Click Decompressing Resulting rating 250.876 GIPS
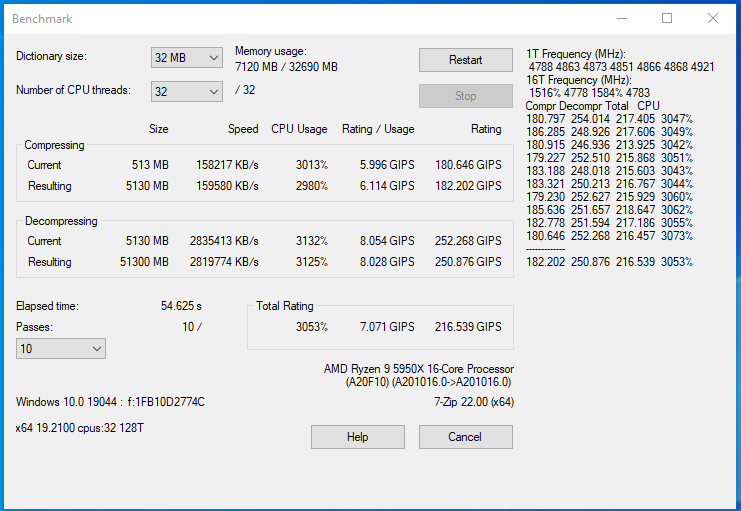 468,262
